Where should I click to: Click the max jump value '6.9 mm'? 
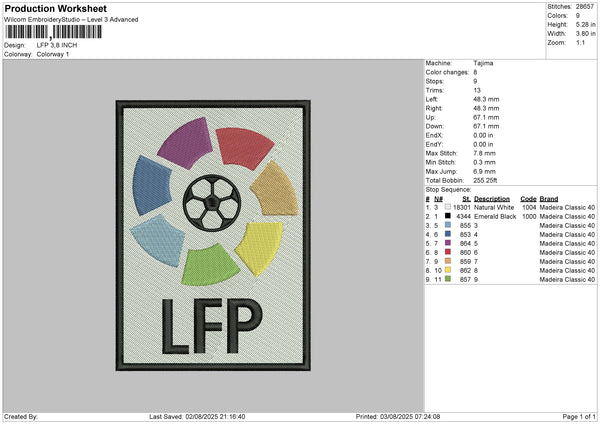(484, 171)
